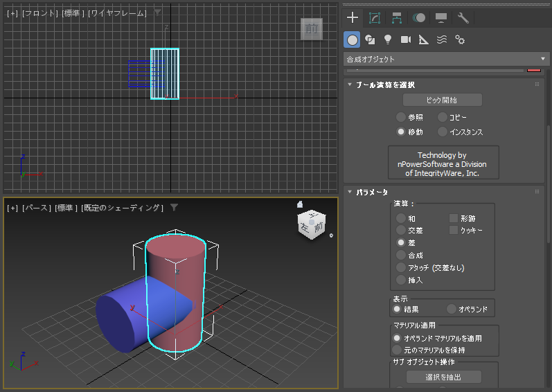
Task: Click the front viewport filter icon
Action: pos(158,12)
